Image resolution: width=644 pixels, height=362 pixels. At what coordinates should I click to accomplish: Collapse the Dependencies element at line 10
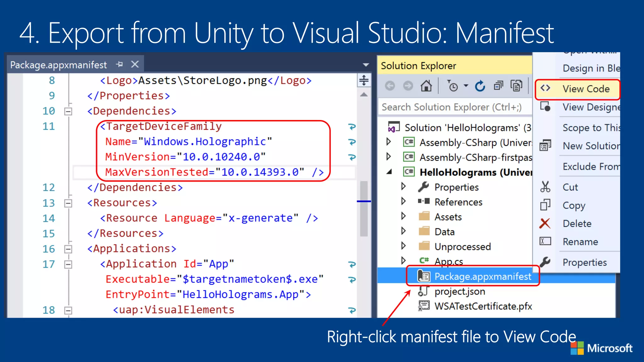pos(68,111)
